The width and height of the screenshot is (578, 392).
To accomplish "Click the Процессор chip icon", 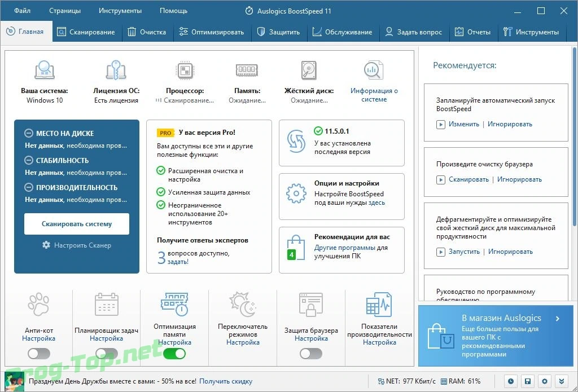I will (x=185, y=70).
